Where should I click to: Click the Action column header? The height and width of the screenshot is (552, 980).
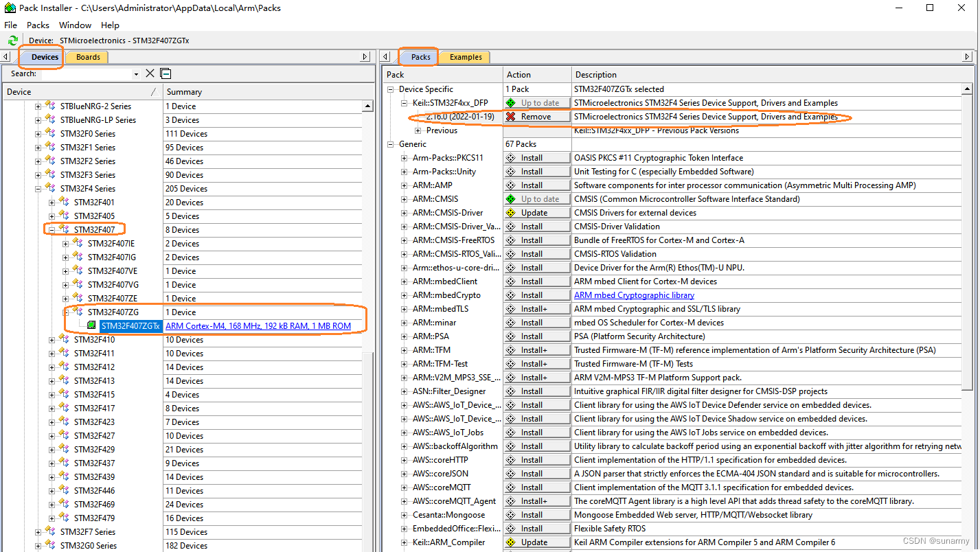(537, 74)
